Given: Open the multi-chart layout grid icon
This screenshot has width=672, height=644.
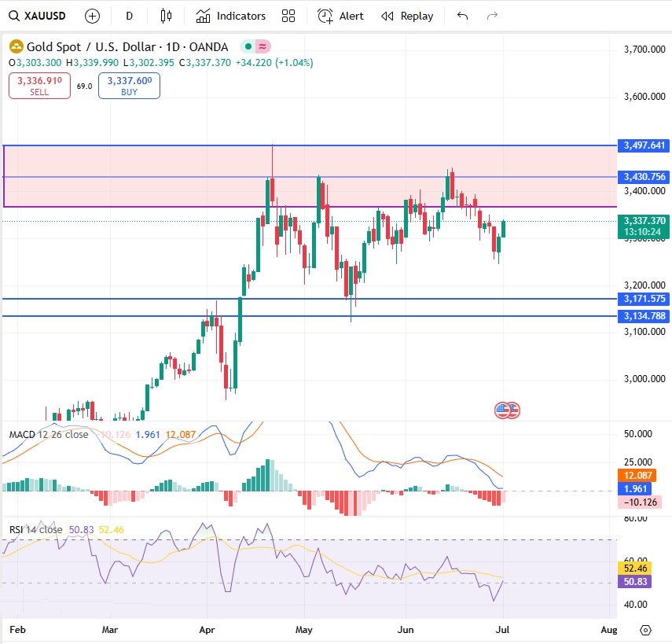Looking at the screenshot, I should pyautogui.click(x=288, y=15).
